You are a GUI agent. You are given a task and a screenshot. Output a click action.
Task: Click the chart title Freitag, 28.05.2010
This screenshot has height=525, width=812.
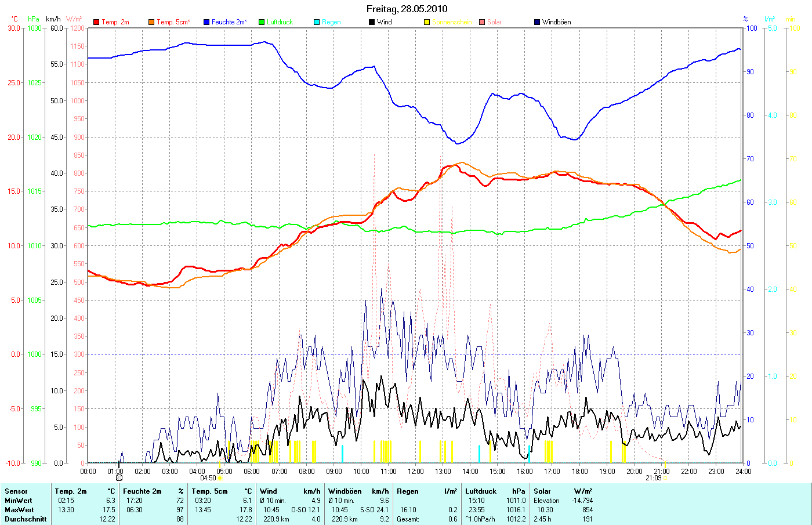point(407,9)
